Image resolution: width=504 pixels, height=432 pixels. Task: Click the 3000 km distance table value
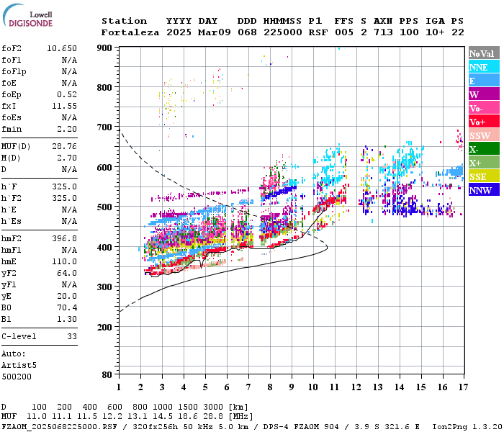[x=213, y=408]
